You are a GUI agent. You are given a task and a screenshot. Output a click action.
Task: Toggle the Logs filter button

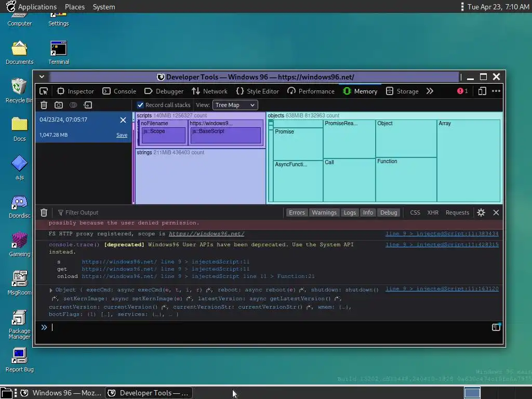(350, 212)
